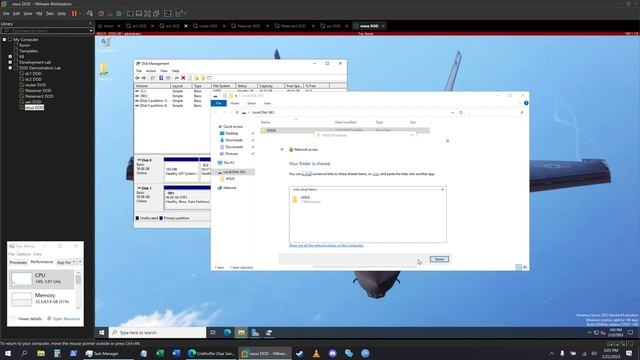Expand the Development Lab tree node
The width and height of the screenshot is (640, 360).
coord(10,62)
